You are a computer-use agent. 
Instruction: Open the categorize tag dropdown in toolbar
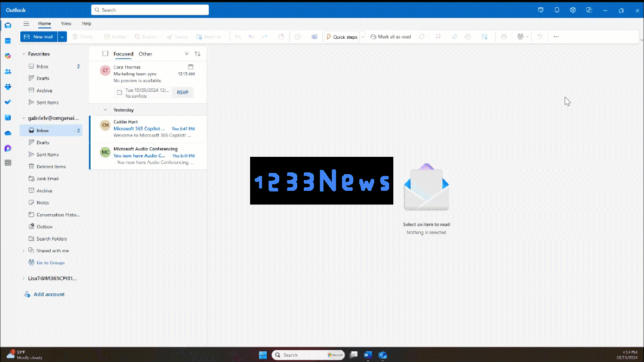pos(429,37)
